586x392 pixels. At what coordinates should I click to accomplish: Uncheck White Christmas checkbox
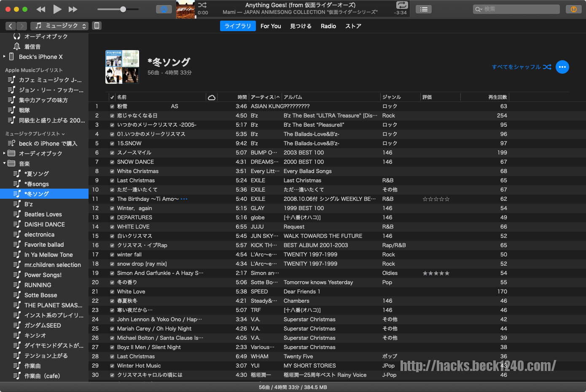112,171
